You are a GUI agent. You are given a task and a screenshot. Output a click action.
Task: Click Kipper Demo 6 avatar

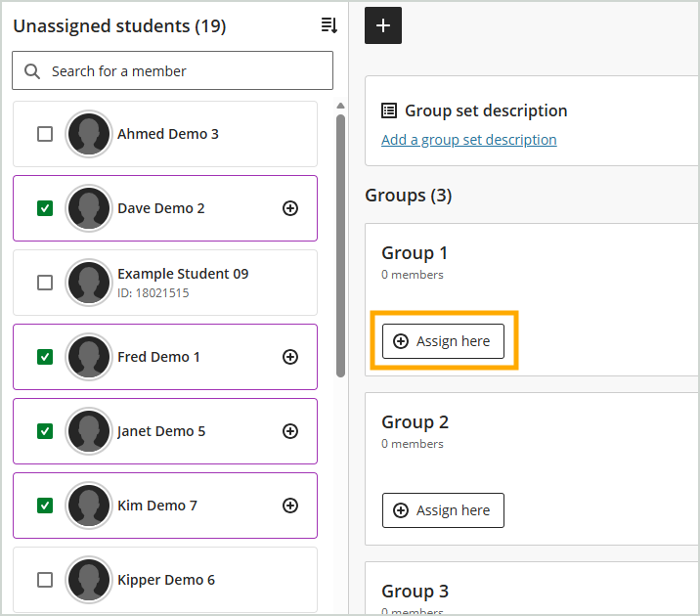tap(89, 580)
